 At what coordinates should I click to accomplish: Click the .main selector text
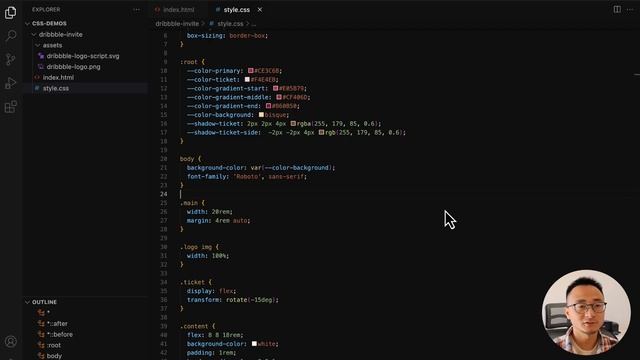click(189, 203)
